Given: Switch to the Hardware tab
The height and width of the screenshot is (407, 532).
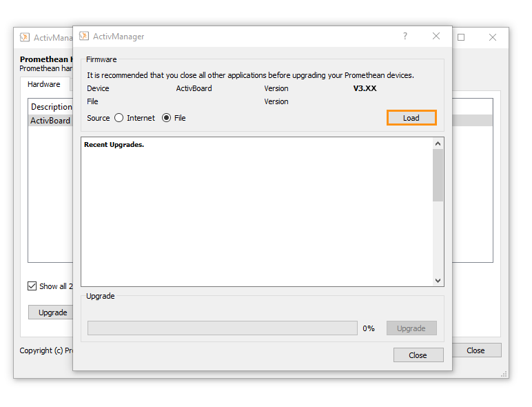Looking at the screenshot, I should point(44,84).
